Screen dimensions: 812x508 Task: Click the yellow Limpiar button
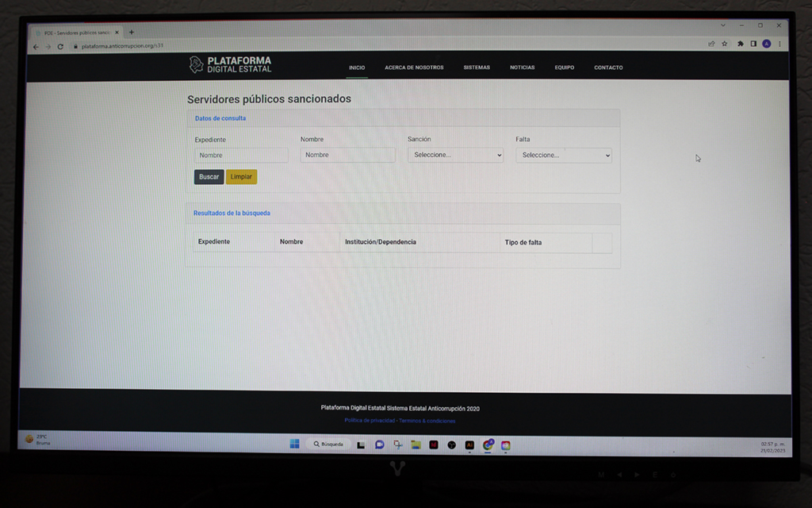point(241,177)
